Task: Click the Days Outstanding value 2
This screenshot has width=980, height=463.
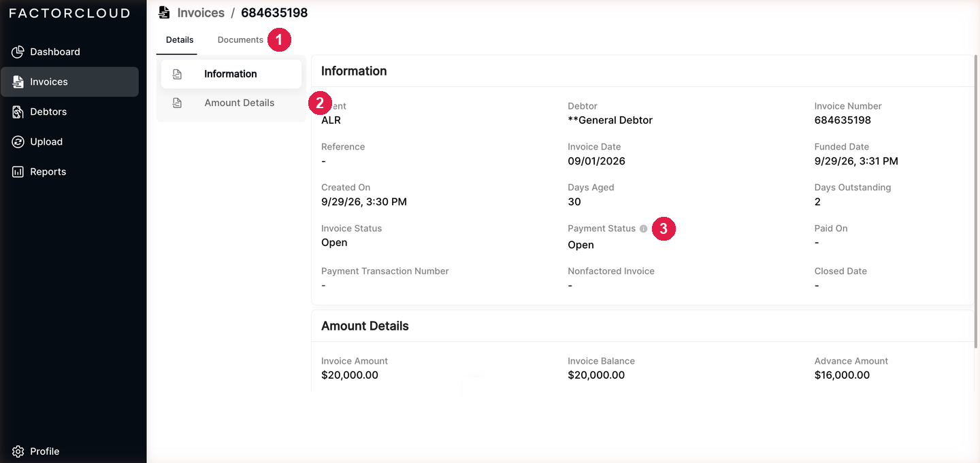Action: click(817, 202)
